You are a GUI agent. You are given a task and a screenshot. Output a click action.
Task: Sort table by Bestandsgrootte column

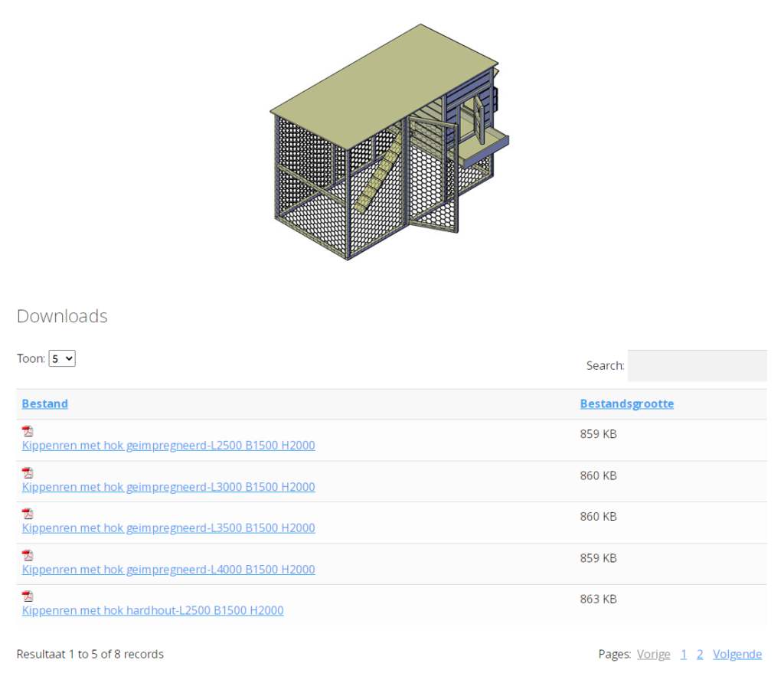tap(626, 403)
